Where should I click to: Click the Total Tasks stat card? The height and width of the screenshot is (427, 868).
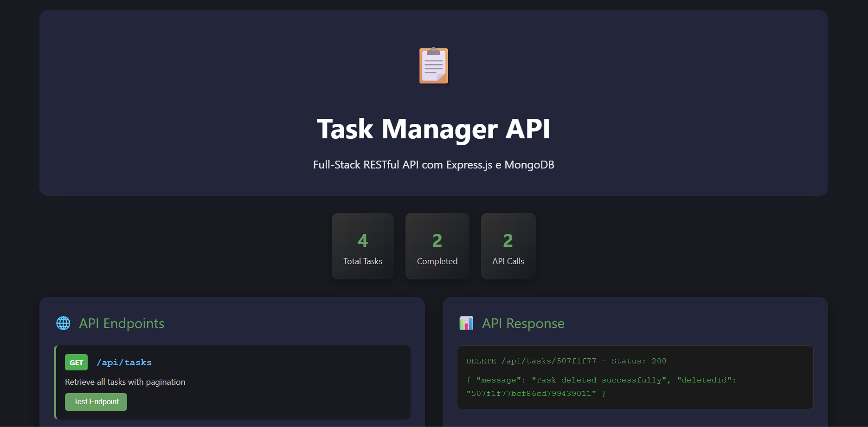pyautogui.click(x=362, y=246)
